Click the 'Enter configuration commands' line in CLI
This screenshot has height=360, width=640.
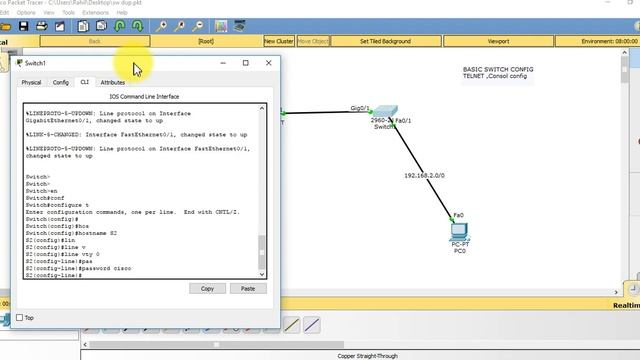[x=133, y=212]
